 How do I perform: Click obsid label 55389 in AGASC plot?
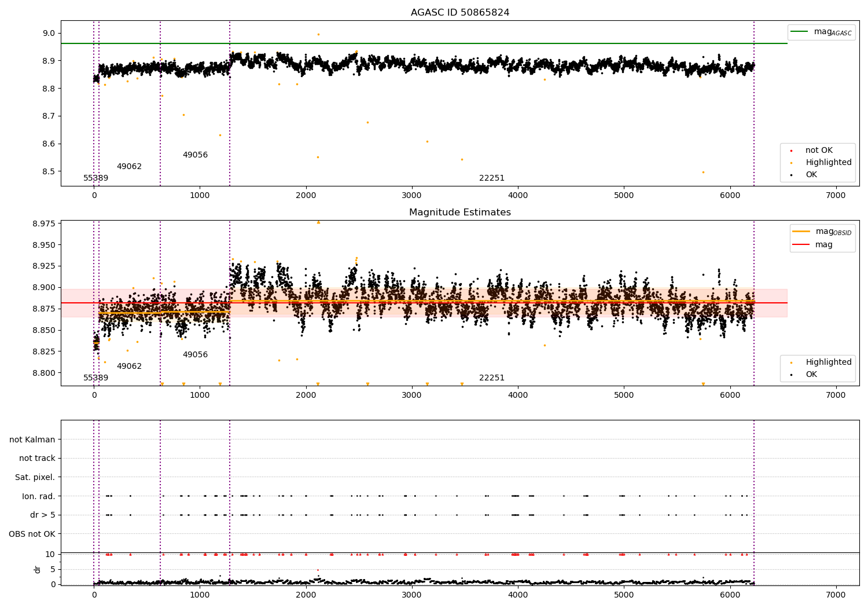pos(95,178)
